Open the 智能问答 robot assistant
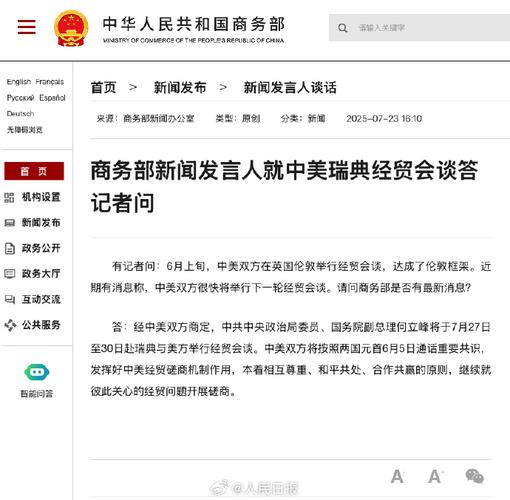This screenshot has width=510, height=500. [x=37, y=372]
